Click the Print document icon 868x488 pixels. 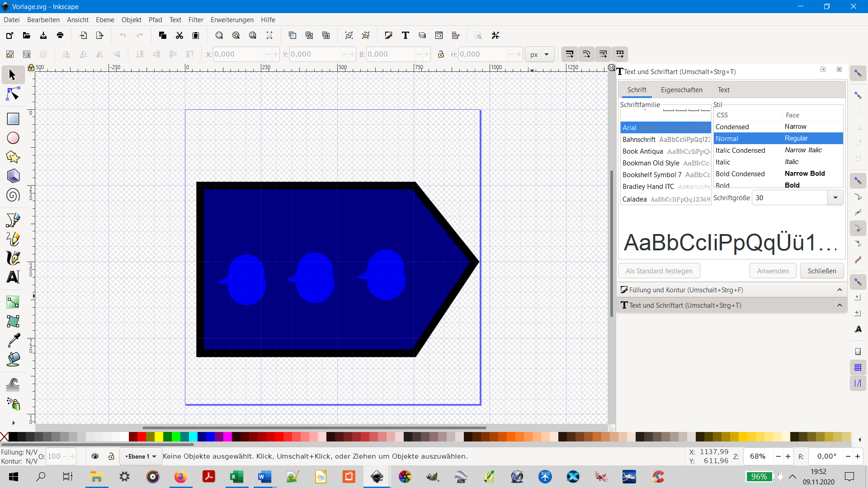coord(60,35)
